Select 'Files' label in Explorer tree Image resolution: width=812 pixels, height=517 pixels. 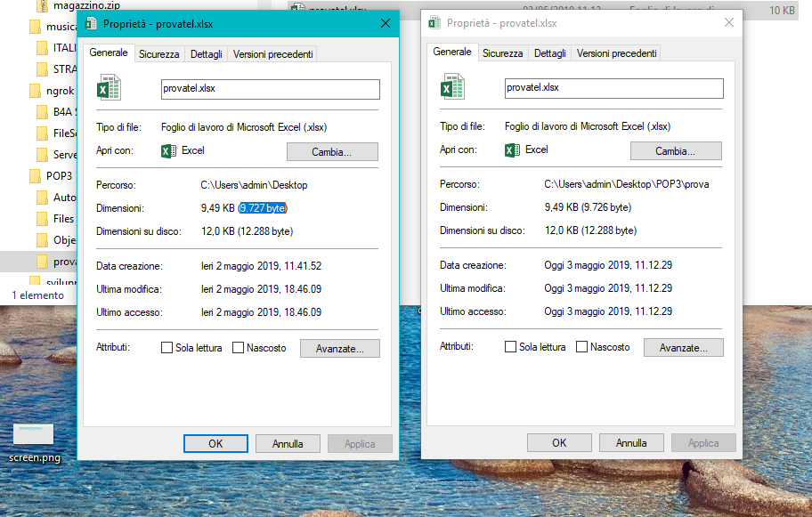[63, 219]
